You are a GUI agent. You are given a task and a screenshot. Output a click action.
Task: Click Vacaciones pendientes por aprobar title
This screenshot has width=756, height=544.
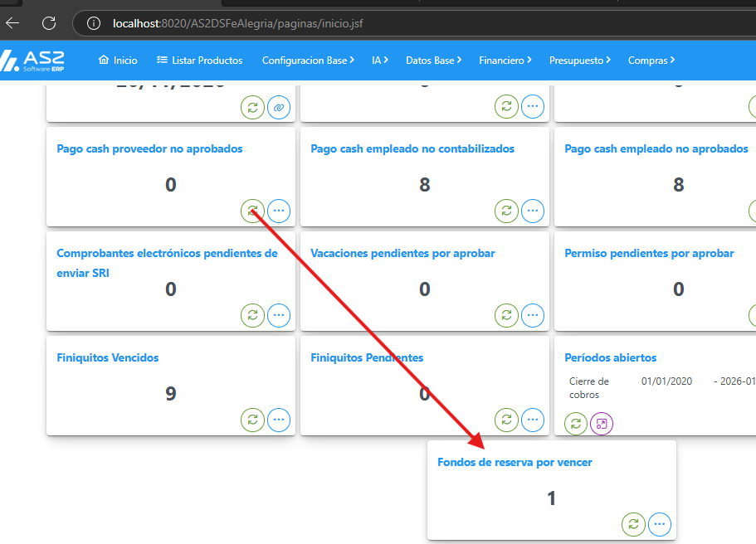coord(402,254)
